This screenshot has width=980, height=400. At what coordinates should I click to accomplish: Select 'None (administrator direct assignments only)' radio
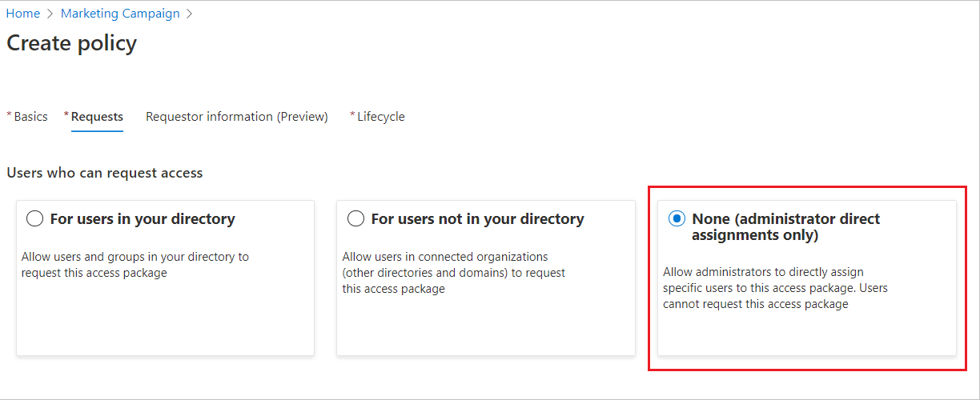677,219
